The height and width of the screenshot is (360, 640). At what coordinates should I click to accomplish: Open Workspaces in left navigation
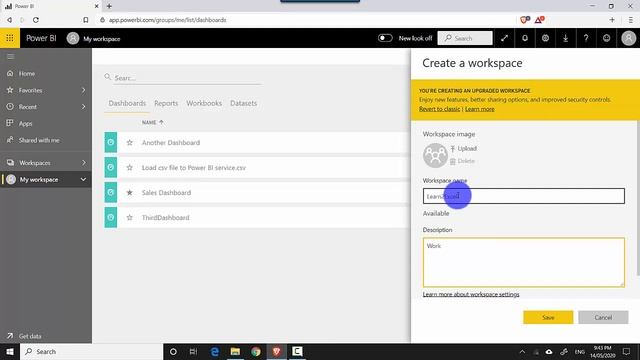35,162
